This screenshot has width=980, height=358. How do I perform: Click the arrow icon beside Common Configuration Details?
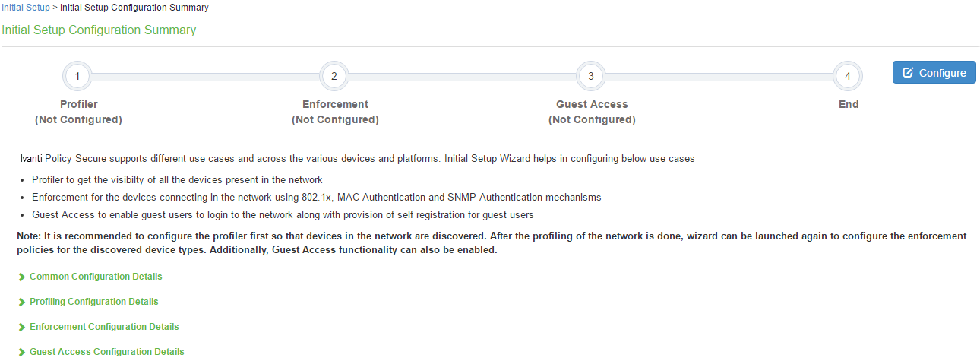pyautogui.click(x=22, y=277)
